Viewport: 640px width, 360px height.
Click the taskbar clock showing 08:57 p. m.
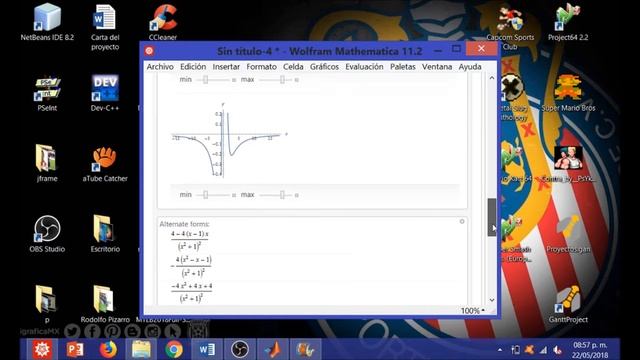click(x=590, y=350)
